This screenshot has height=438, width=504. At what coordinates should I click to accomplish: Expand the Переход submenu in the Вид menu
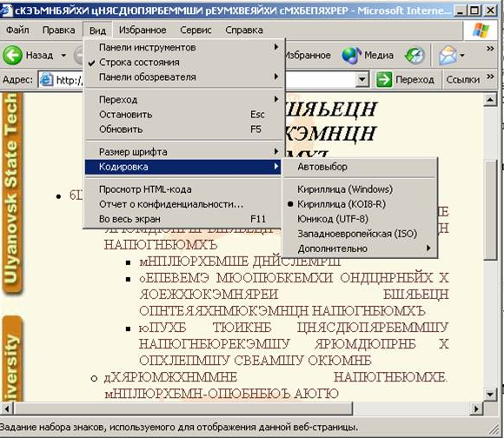183,100
